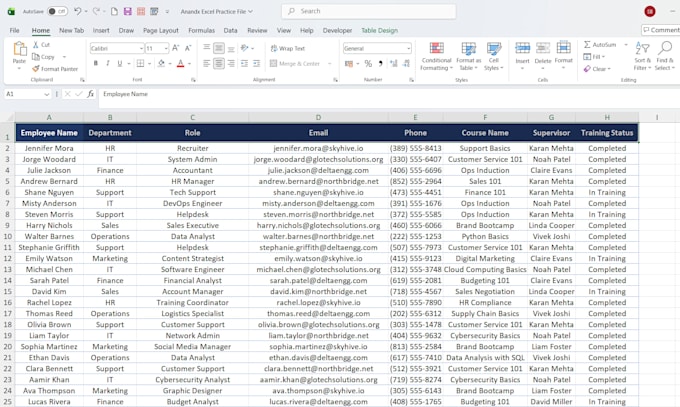Image resolution: width=680 pixels, height=407 pixels.
Task: Toggle Italic formatting
Action: pos(108,63)
